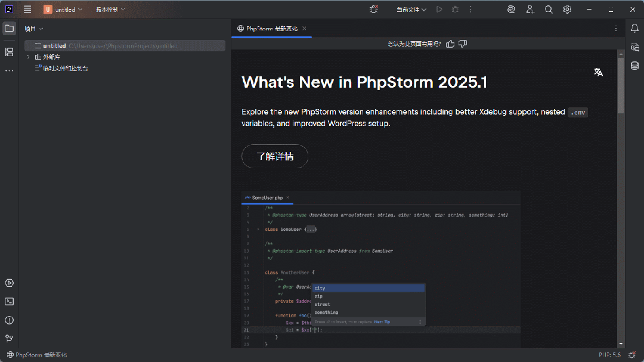The width and height of the screenshot is (644, 362).
Task: Open the main hamburger menu
Action: pyautogui.click(x=27, y=9)
